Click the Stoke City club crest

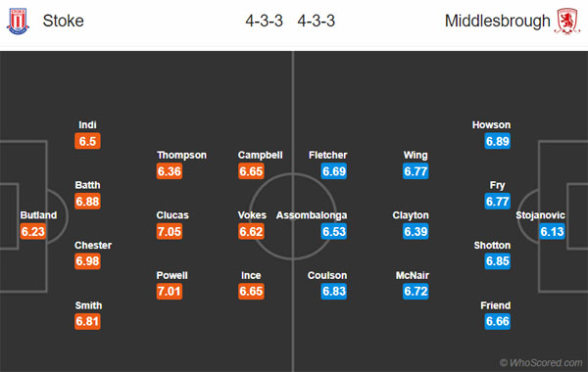(x=18, y=21)
